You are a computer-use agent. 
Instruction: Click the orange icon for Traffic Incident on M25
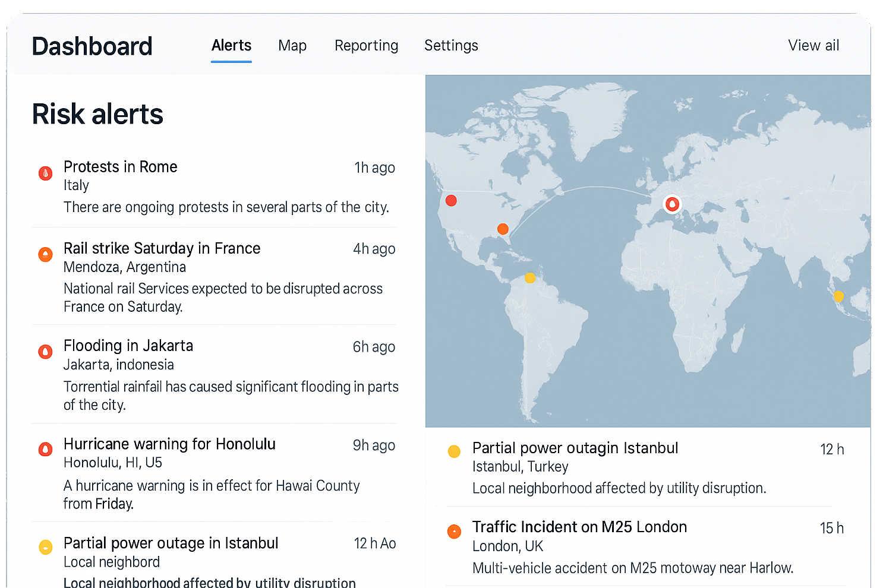click(454, 532)
